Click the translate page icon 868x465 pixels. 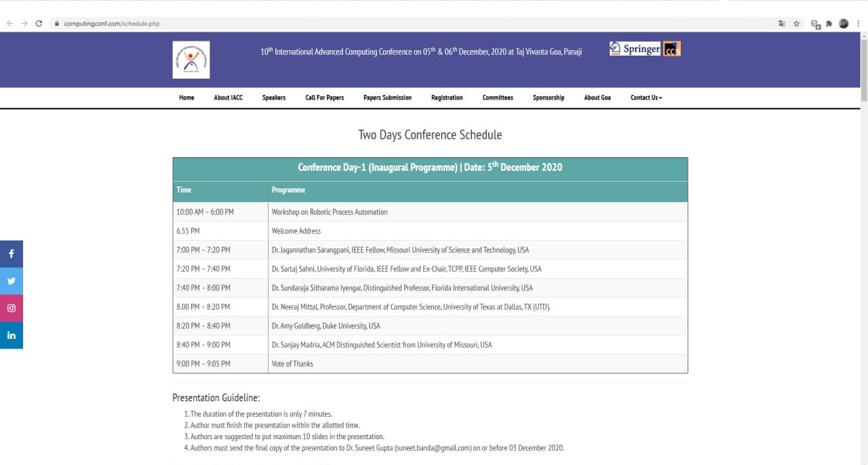[x=782, y=24]
